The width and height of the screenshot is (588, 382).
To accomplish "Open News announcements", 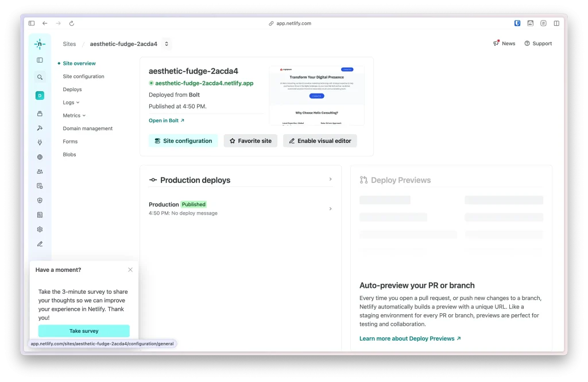I will point(504,44).
